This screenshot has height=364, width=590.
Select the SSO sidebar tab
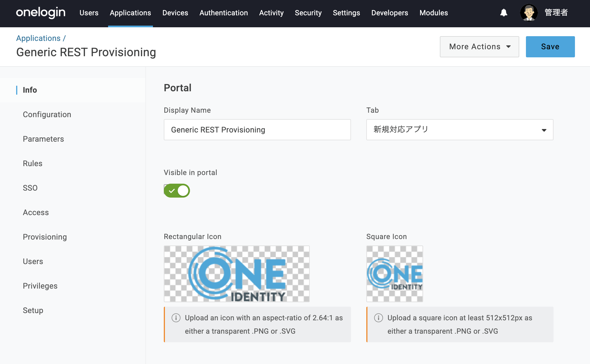(x=30, y=188)
